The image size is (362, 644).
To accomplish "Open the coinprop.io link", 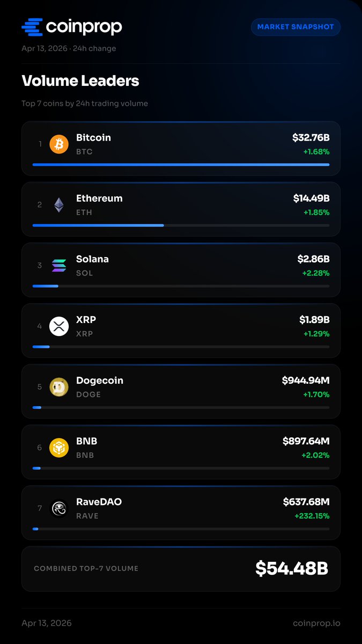I will pos(316,623).
